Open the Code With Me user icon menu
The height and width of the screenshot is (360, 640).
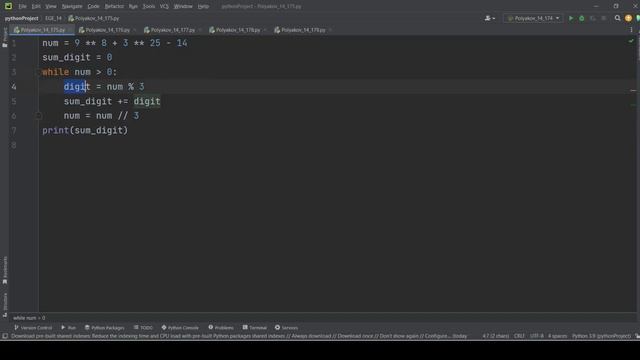click(489, 18)
